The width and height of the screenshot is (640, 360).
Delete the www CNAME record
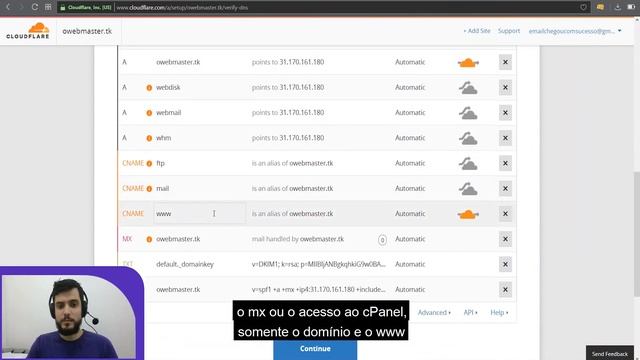(505, 214)
